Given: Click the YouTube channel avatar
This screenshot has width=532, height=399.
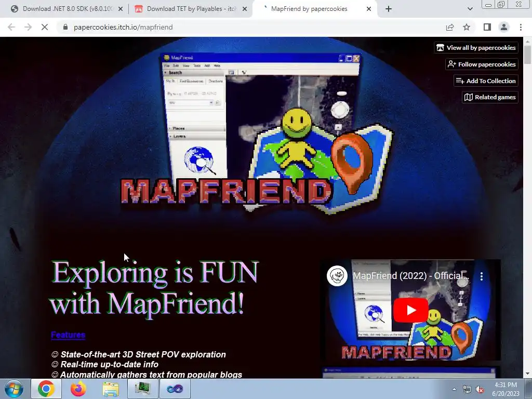Looking at the screenshot, I should point(337,276).
